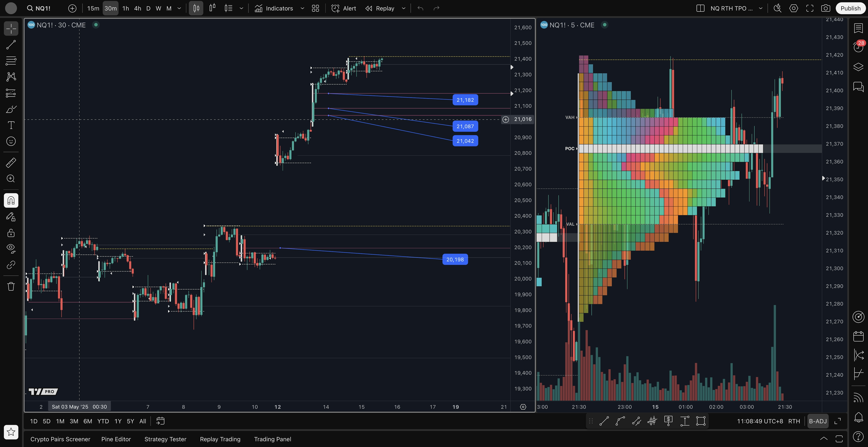Expand the time interval dropdown chevron
This screenshot has width=868, height=447.
(x=179, y=8)
